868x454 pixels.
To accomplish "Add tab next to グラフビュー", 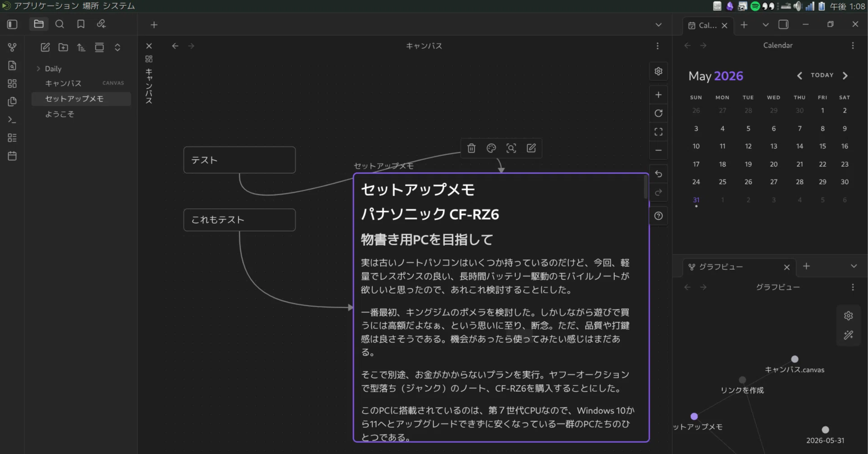I will pos(806,267).
